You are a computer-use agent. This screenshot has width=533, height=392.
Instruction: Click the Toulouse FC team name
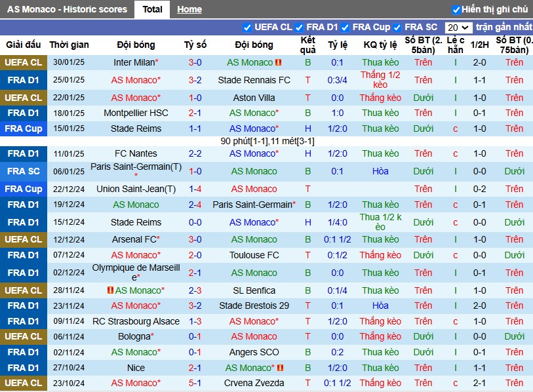point(254,255)
